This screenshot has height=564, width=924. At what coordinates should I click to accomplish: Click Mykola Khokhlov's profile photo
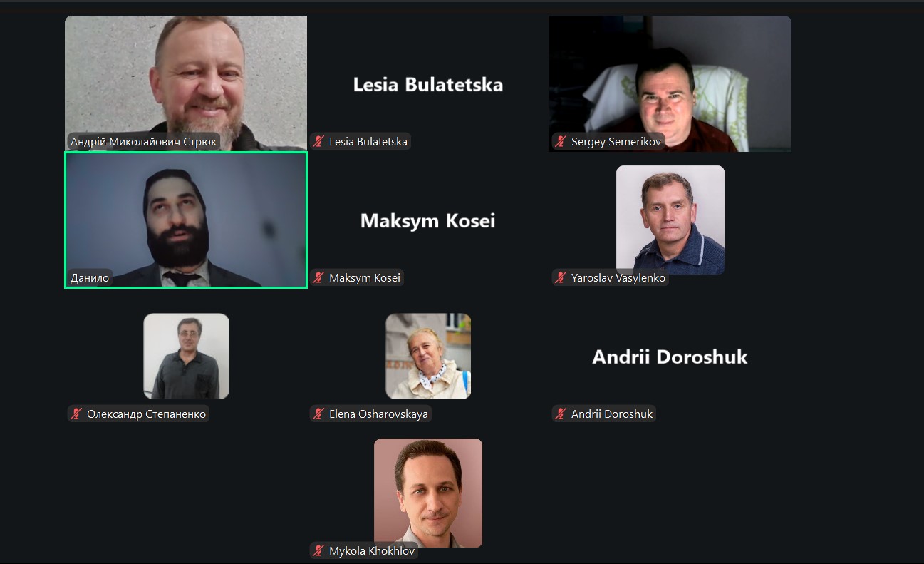point(428,493)
